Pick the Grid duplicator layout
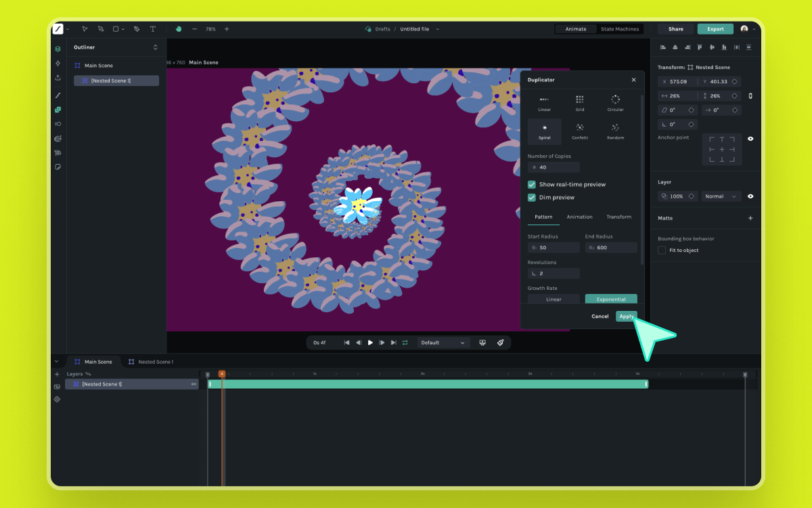 tap(580, 103)
